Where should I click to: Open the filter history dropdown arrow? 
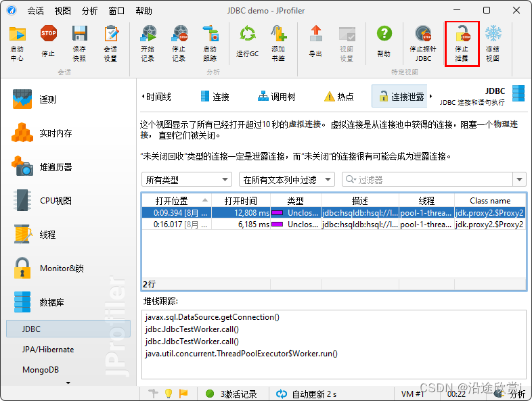pyautogui.click(x=519, y=180)
